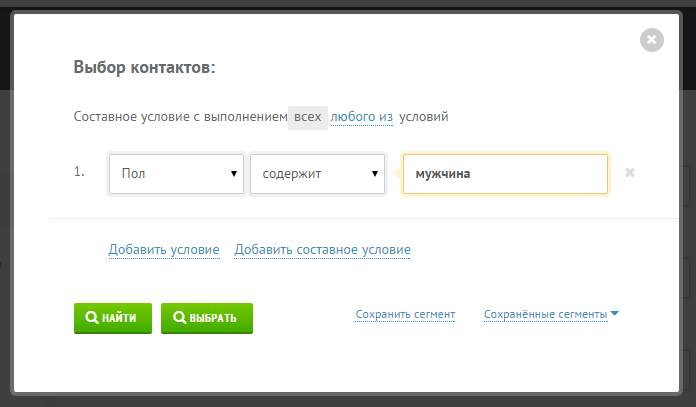Click Добавить составное условие link

pos(322,250)
